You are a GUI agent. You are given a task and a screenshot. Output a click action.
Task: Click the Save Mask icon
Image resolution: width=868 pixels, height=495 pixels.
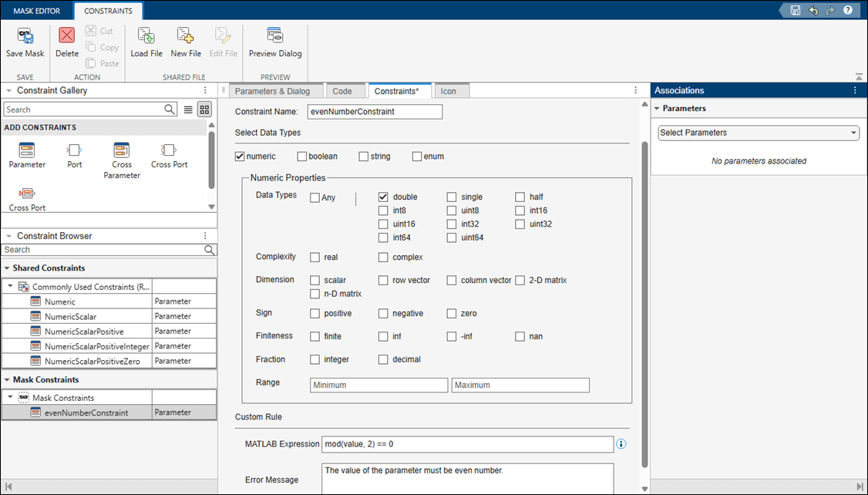tap(25, 36)
